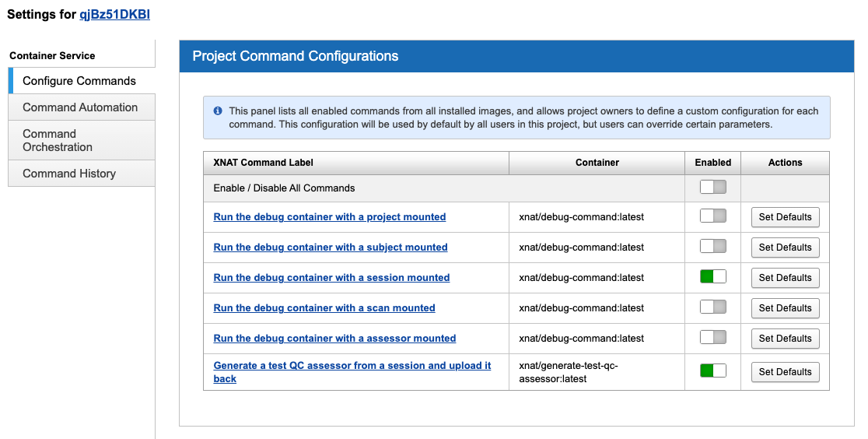The image size is (868, 439).
Task: Disable the test QC assessor command toggle
Action: (x=712, y=371)
